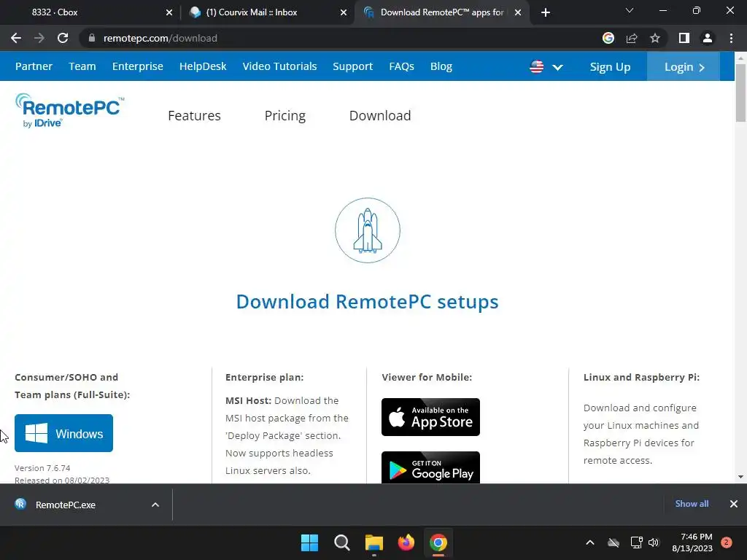Open the Pricing page
This screenshot has height=560, width=747.
pos(285,116)
